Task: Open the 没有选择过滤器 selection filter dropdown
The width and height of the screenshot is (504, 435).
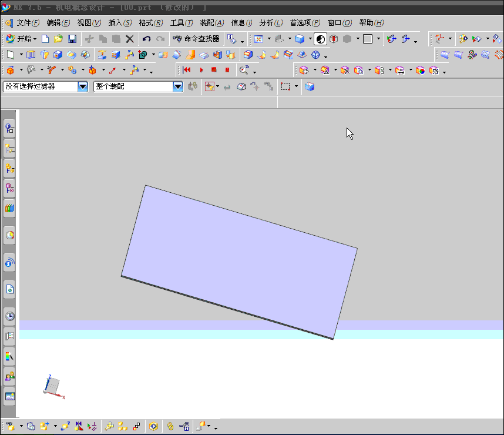Action: coord(83,86)
